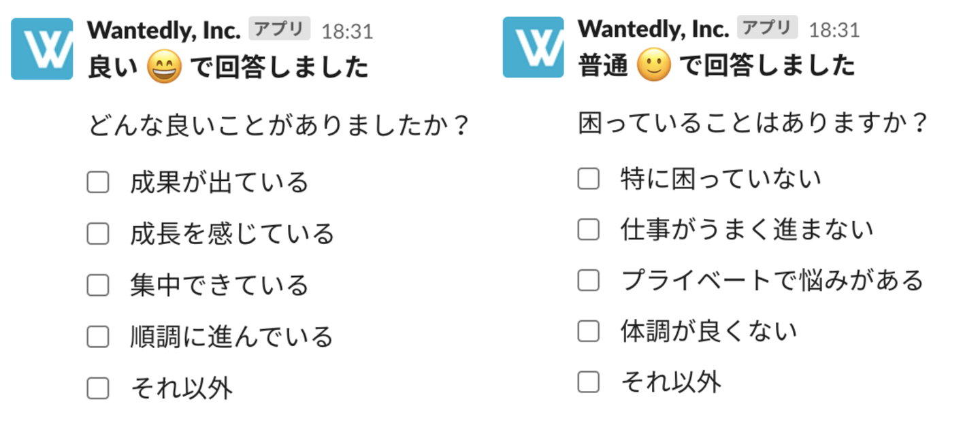980x425 pixels.
Task: Select the プライベートで悩みがある checkbox
Action: 589,280
